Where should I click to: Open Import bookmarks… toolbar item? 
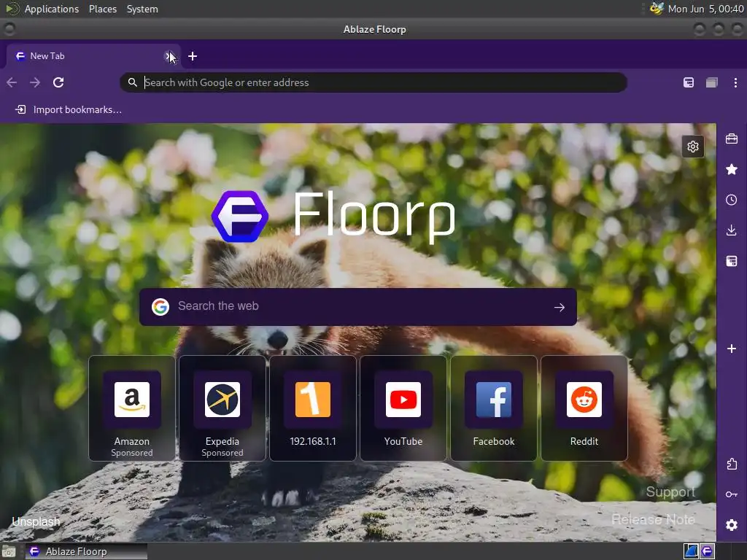[x=68, y=109]
